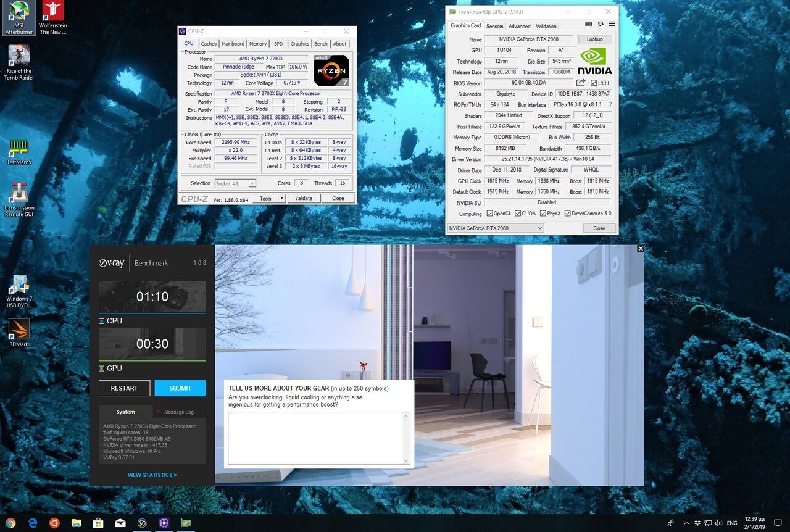Open About tab in CPU-Z
Image resolution: width=790 pixels, height=532 pixels.
pyautogui.click(x=340, y=44)
